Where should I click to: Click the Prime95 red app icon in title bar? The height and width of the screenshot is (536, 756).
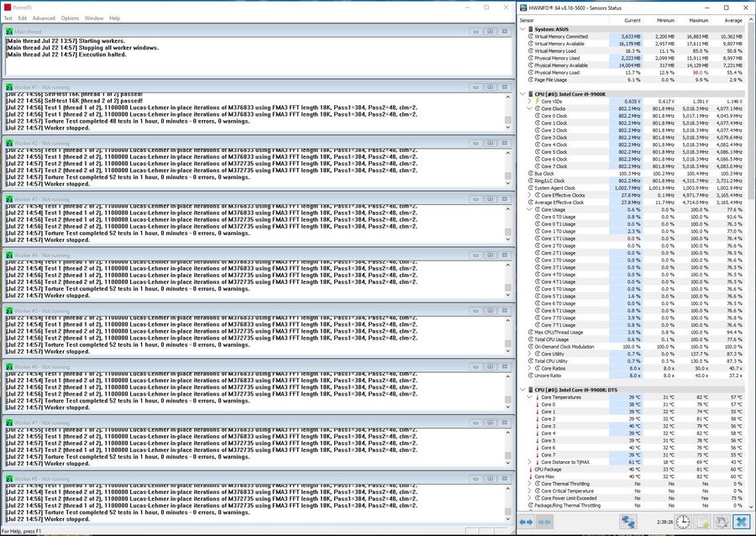[7, 8]
